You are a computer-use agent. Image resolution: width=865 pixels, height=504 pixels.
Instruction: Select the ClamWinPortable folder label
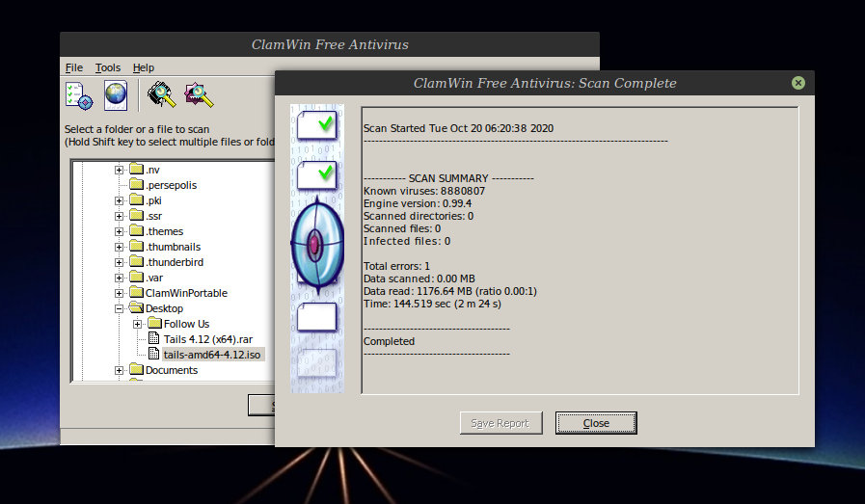coord(186,293)
